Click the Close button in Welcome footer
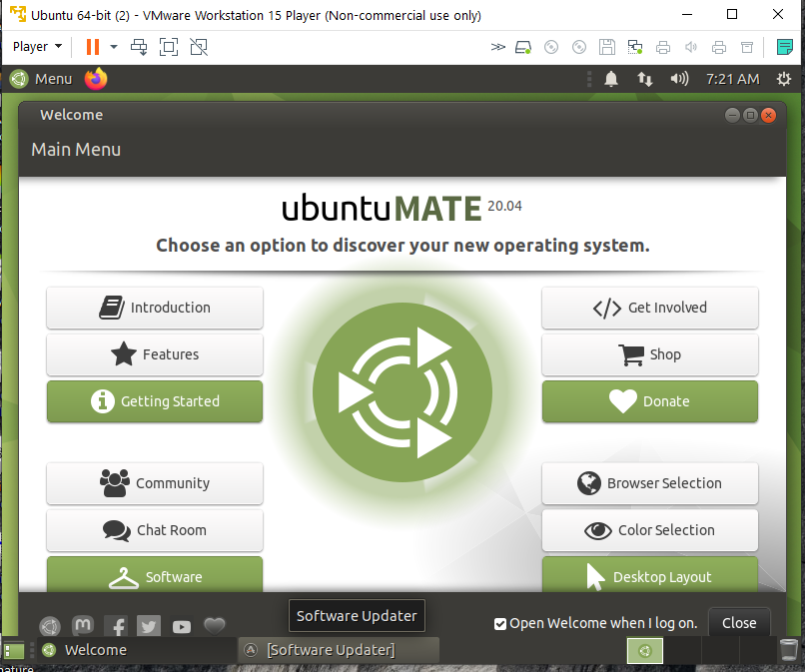 click(739, 623)
